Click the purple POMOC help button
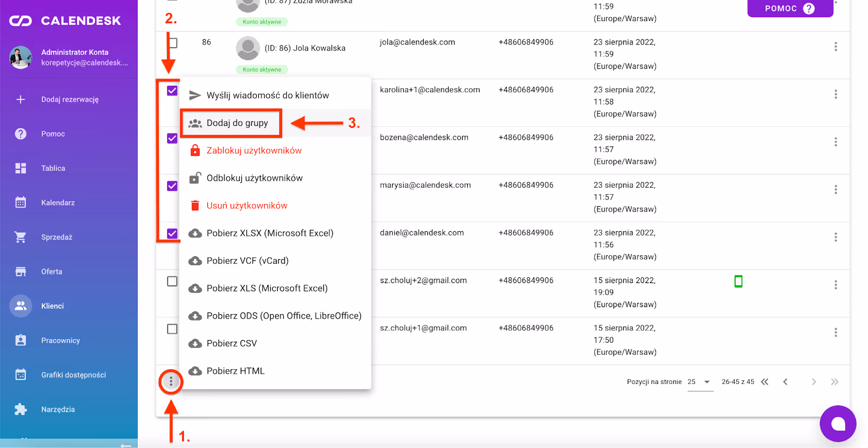868x448 pixels. point(789,9)
